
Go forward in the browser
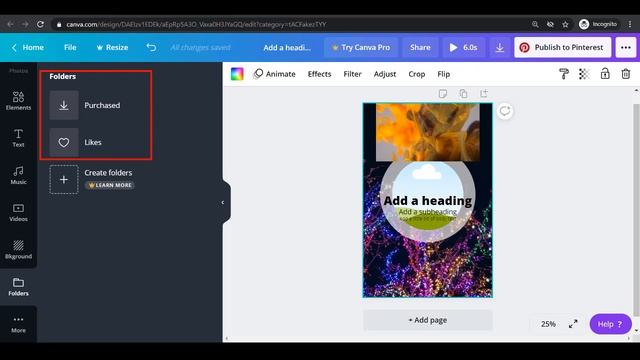tap(25, 24)
